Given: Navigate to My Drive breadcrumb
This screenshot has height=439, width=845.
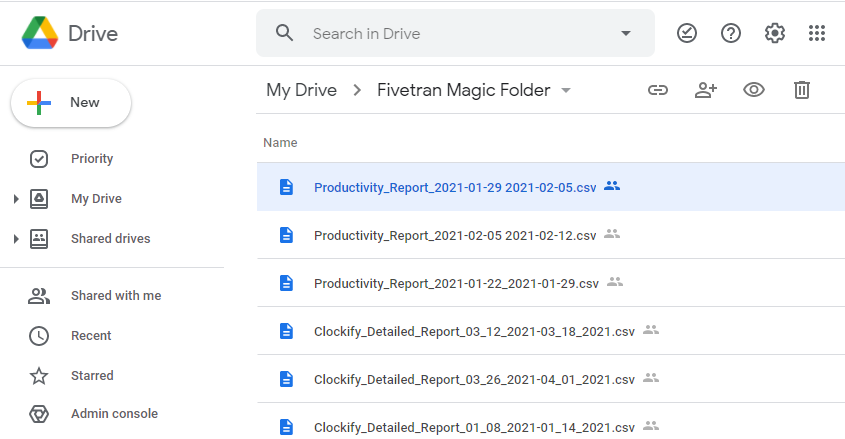Looking at the screenshot, I should (301, 90).
